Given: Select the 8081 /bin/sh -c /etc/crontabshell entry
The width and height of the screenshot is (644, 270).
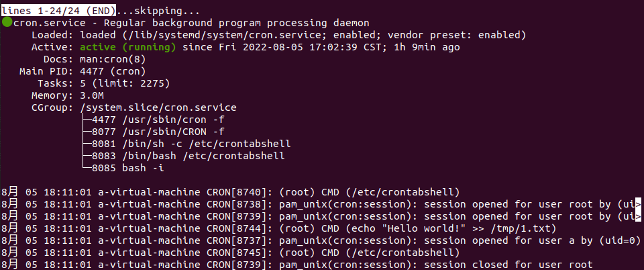Looking at the screenshot, I should 191,144.
